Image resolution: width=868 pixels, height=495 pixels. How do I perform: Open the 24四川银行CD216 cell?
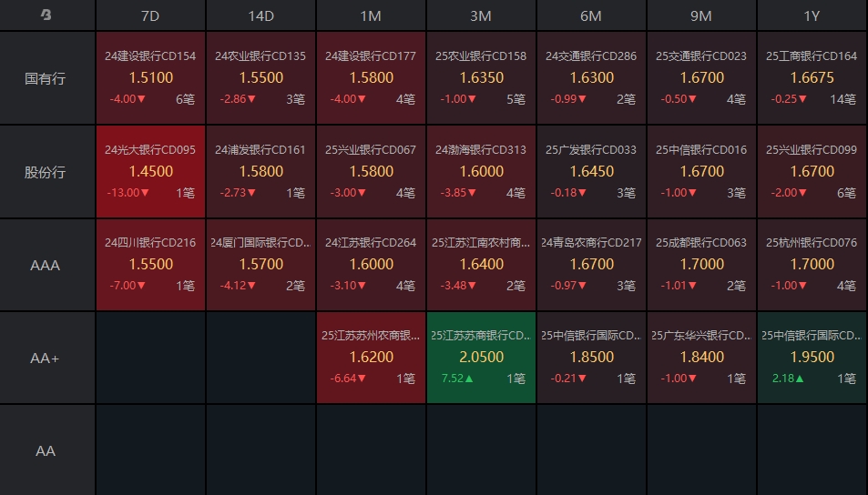[150, 265]
